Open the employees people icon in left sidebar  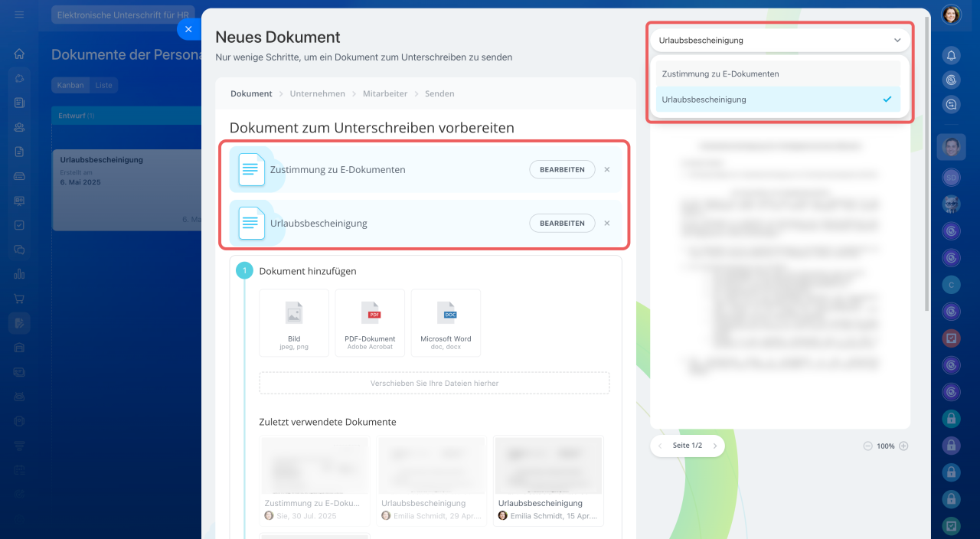coord(19,127)
